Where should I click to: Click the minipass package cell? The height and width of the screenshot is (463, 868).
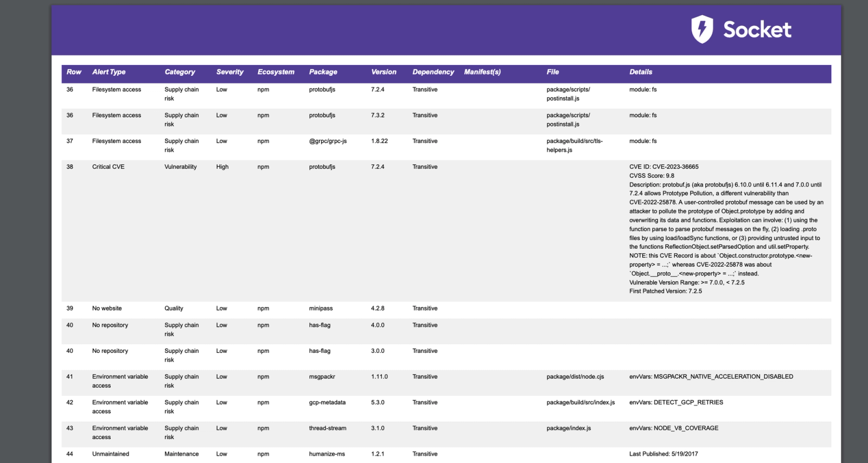coord(321,308)
